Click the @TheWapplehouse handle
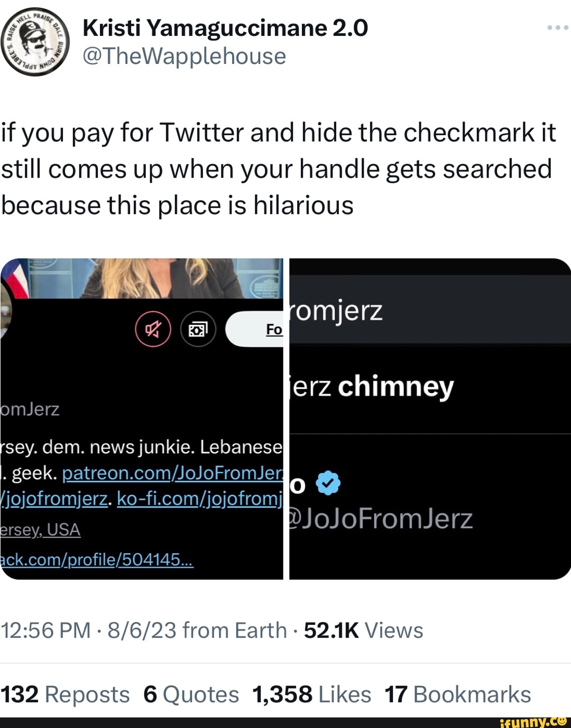Screen dimensions: 571x728 pyautogui.click(x=184, y=57)
